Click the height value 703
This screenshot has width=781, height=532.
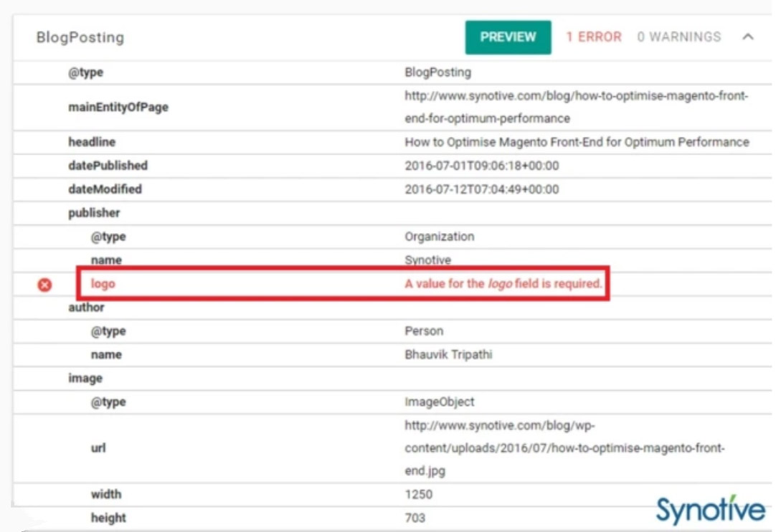pyautogui.click(x=415, y=518)
